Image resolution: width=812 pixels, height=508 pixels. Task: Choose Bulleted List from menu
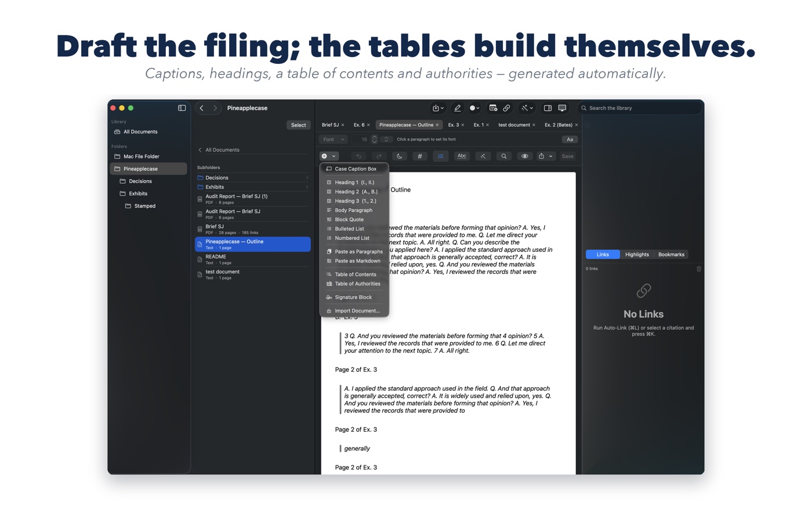[x=354, y=229]
